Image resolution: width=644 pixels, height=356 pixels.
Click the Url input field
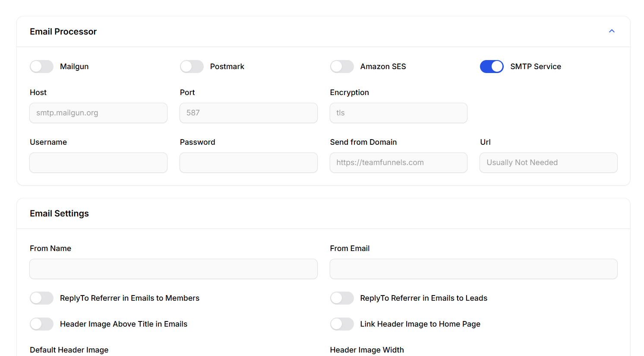click(x=548, y=162)
